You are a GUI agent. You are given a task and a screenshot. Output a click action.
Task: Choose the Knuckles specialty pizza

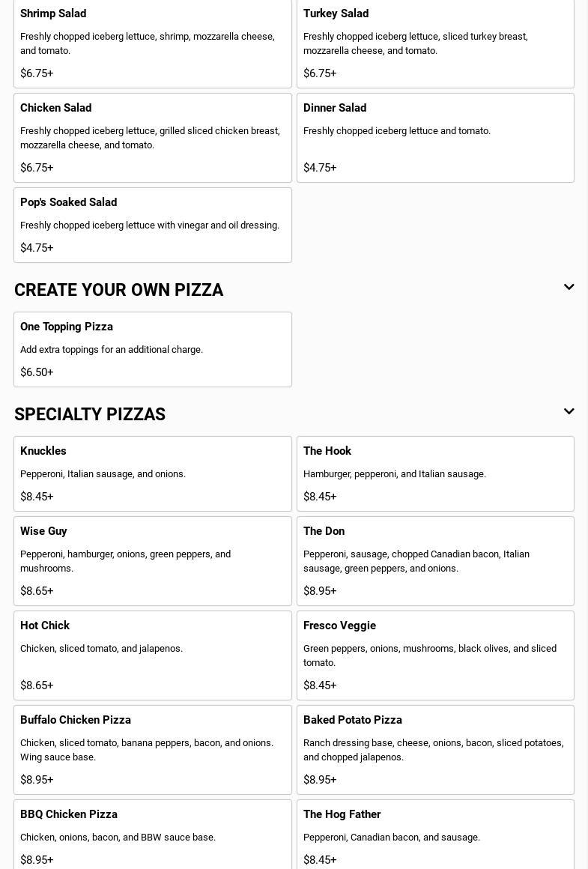coord(152,473)
